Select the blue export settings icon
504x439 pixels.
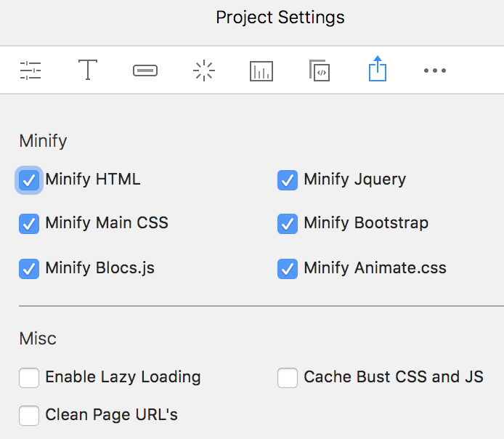click(x=377, y=71)
